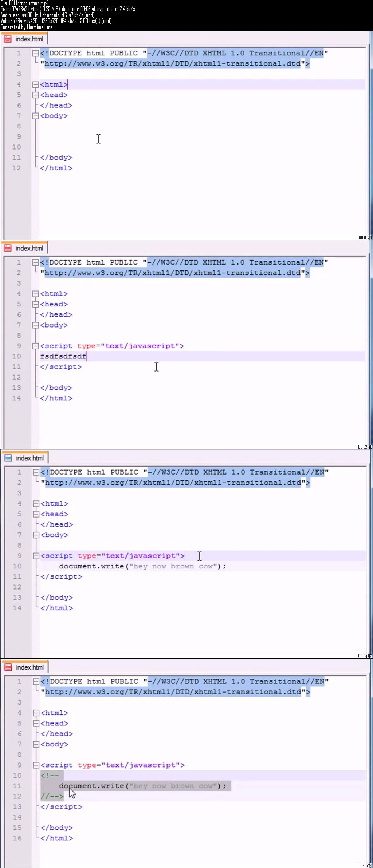Click the unselected document.write statement on line 10

(x=142, y=566)
